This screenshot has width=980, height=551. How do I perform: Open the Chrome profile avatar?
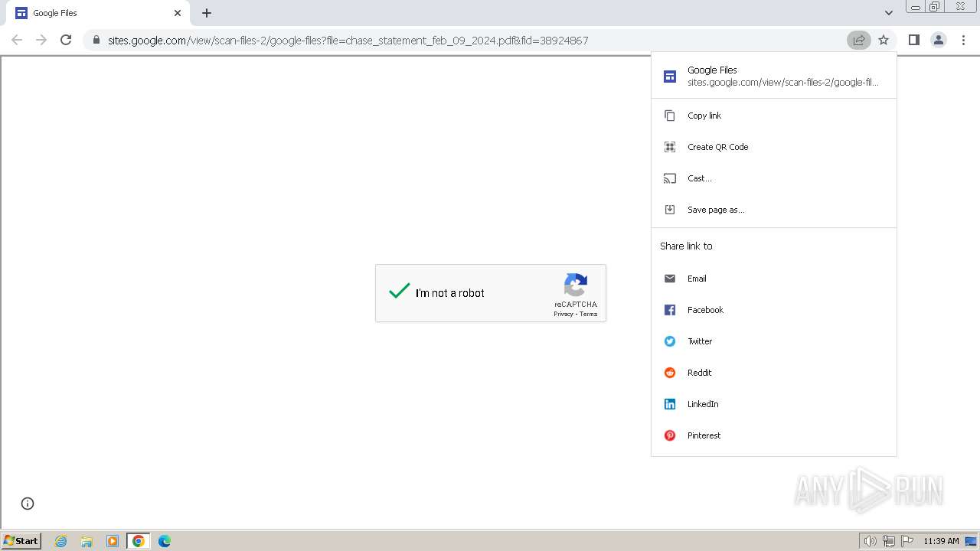pos(939,40)
